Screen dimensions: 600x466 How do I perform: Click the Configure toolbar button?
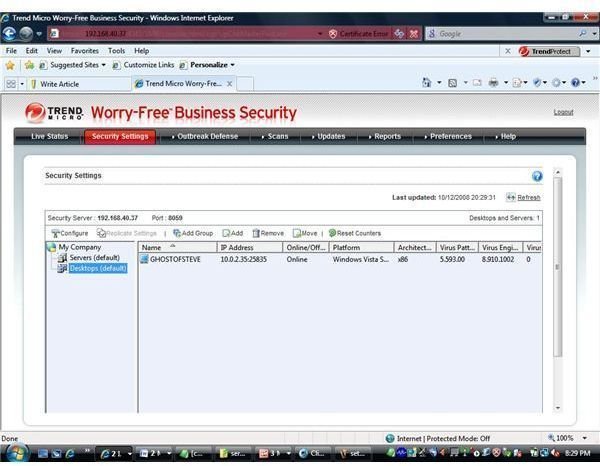pyautogui.click(x=70, y=233)
